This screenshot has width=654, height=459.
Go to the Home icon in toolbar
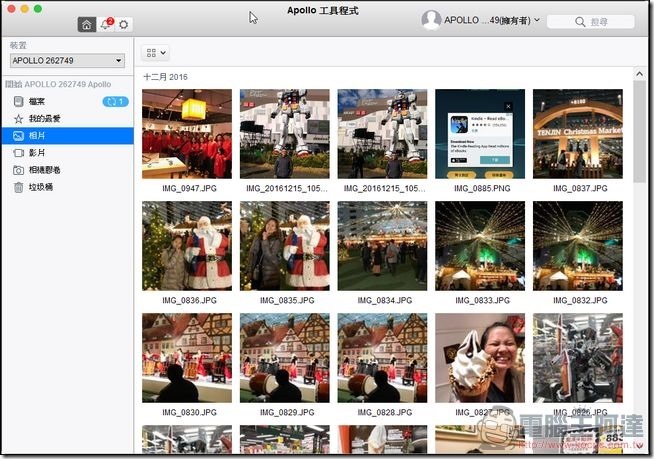click(86, 25)
